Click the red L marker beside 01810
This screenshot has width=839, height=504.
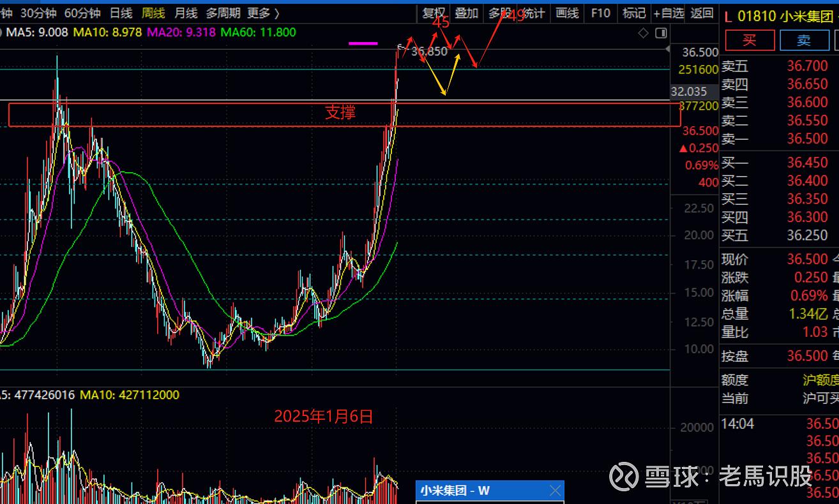(728, 16)
